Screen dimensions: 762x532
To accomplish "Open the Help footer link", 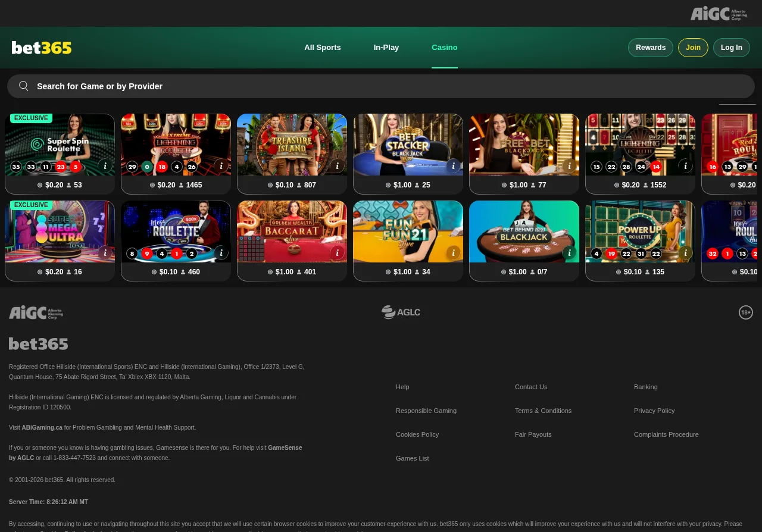I will [402, 387].
